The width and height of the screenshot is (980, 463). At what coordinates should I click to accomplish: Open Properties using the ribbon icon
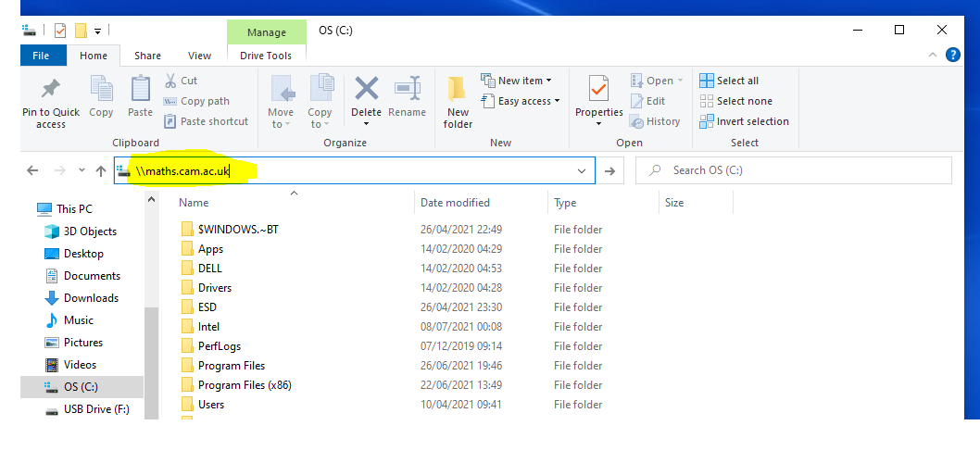(598, 90)
